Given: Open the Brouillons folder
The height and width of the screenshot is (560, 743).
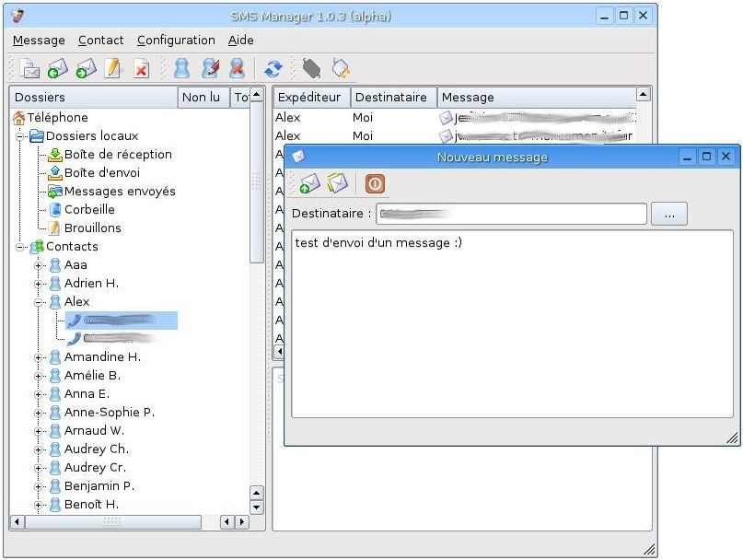Looking at the screenshot, I should [92, 228].
